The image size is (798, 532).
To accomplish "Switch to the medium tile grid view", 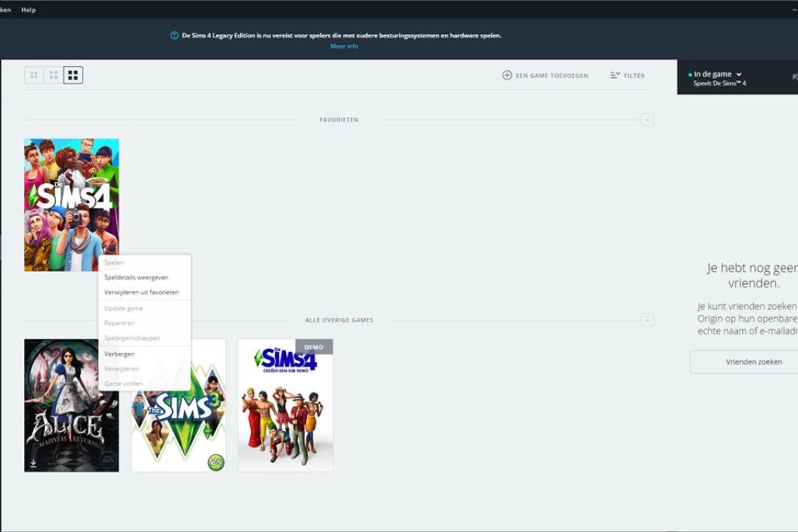I will pyautogui.click(x=54, y=76).
